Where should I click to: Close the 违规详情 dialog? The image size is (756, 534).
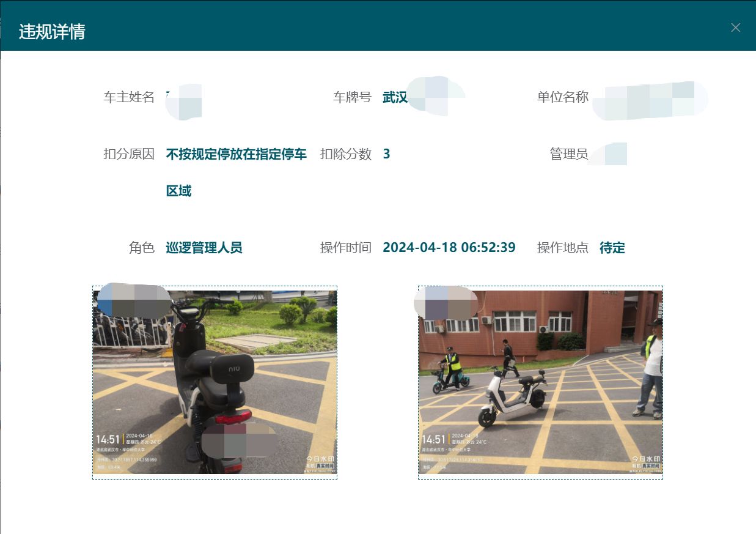pos(735,28)
